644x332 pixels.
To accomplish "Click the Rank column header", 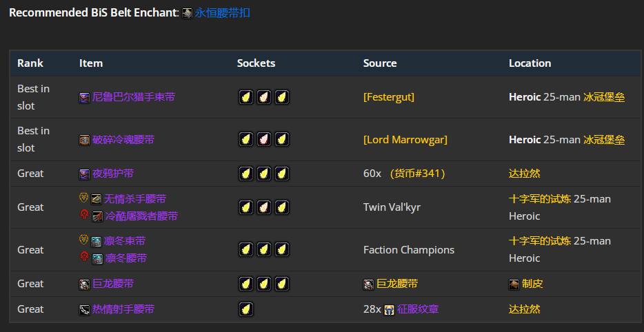I will [30, 63].
